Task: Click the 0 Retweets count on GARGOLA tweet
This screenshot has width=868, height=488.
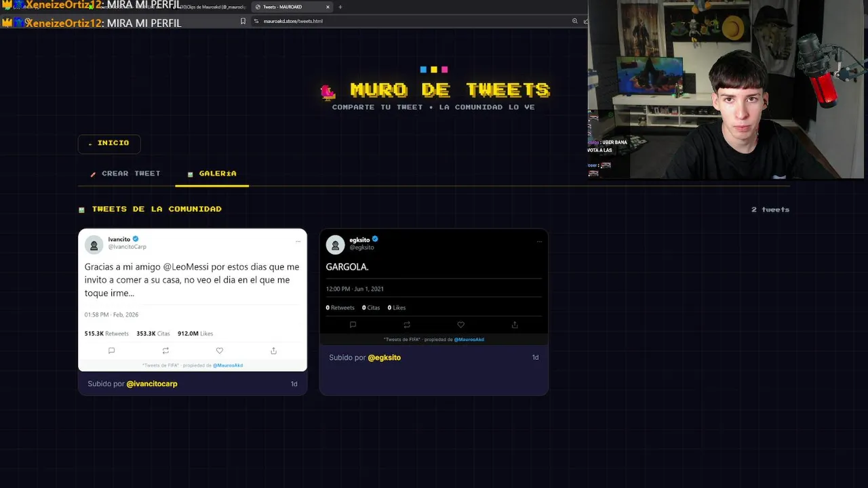Action: point(340,308)
